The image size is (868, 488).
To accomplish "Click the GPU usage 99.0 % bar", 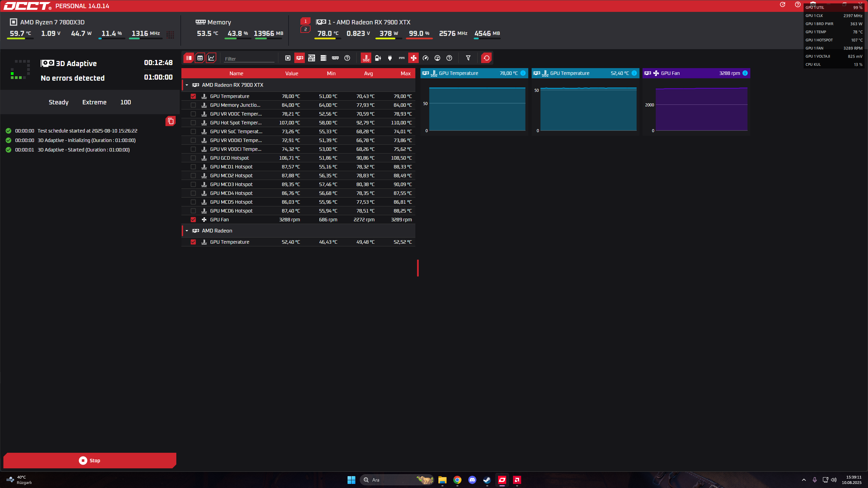I will (x=419, y=39).
